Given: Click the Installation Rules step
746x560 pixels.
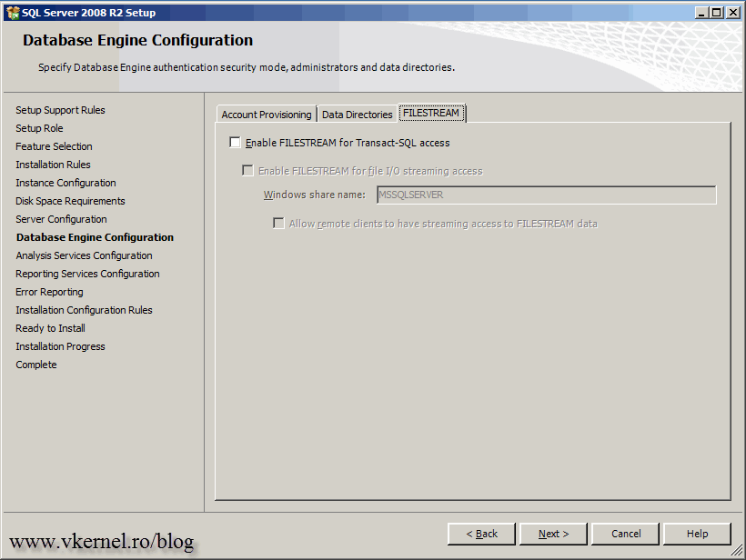Looking at the screenshot, I should tap(53, 165).
